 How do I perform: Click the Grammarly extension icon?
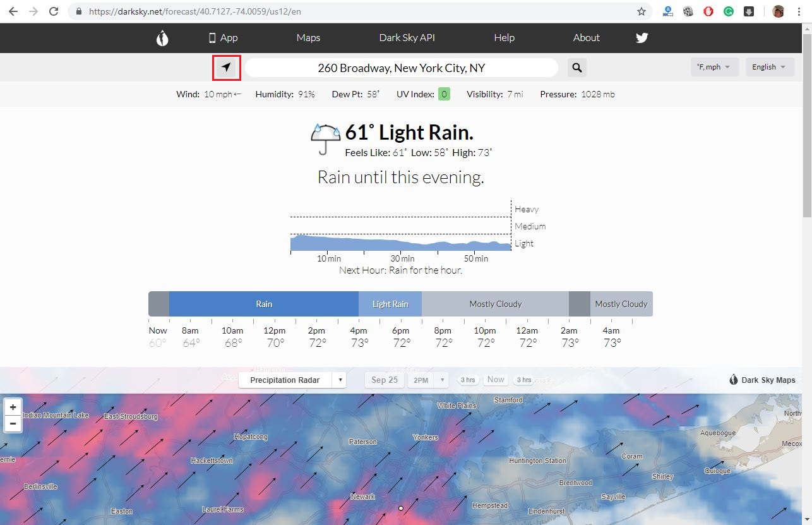(729, 11)
